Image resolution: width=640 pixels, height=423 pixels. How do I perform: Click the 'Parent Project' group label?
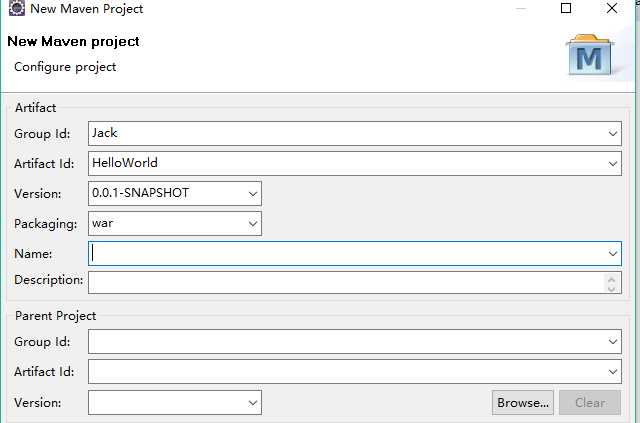coord(56,316)
